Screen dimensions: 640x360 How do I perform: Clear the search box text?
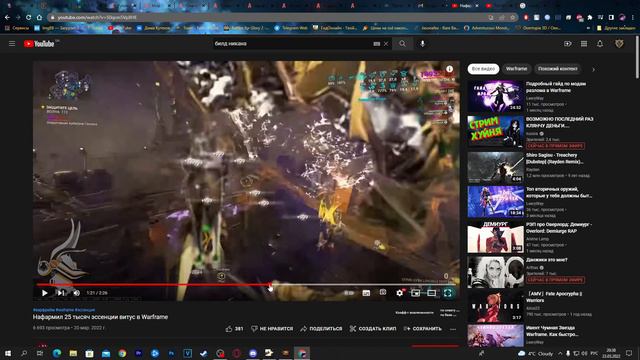(386, 44)
